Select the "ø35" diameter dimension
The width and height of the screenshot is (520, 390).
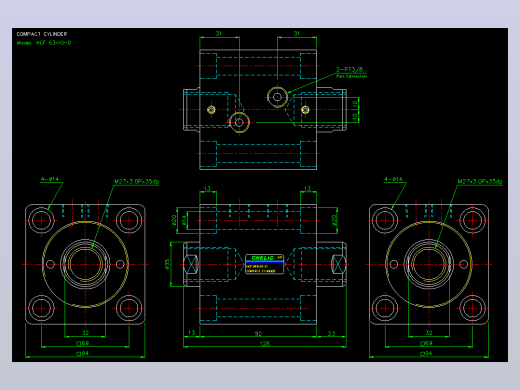click(167, 264)
